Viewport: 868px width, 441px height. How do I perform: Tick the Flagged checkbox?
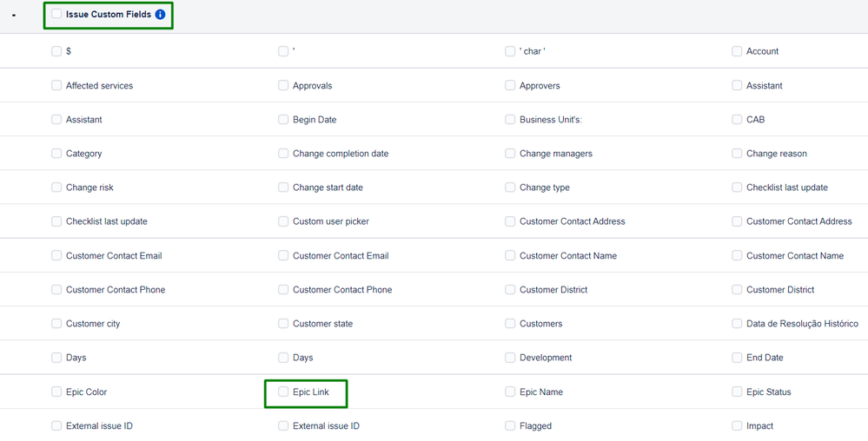tap(510, 426)
